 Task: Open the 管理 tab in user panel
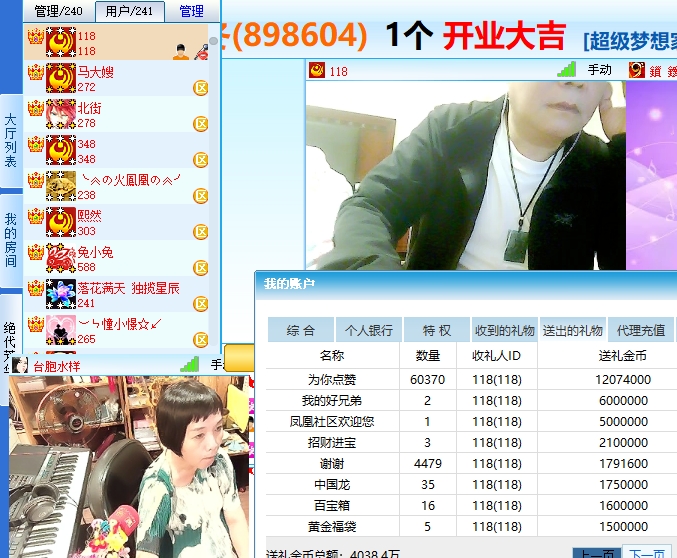tap(191, 11)
